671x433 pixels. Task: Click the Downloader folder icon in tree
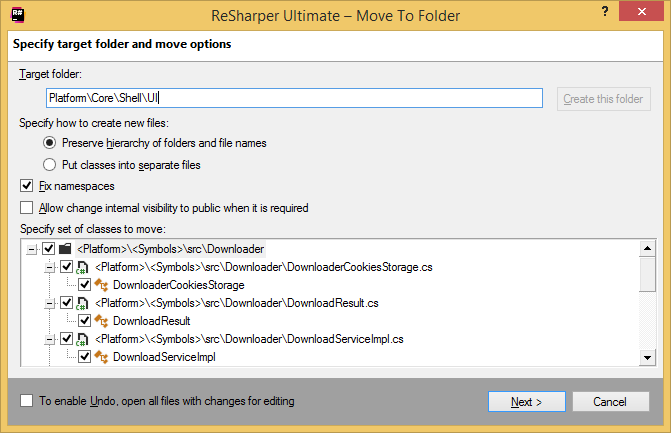(x=65, y=248)
